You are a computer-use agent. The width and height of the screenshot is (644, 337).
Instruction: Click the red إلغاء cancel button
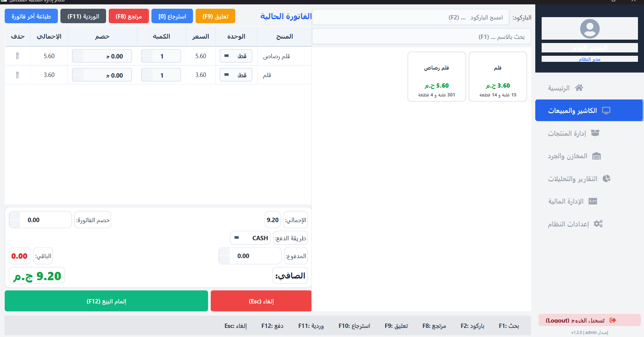(261, 301)
